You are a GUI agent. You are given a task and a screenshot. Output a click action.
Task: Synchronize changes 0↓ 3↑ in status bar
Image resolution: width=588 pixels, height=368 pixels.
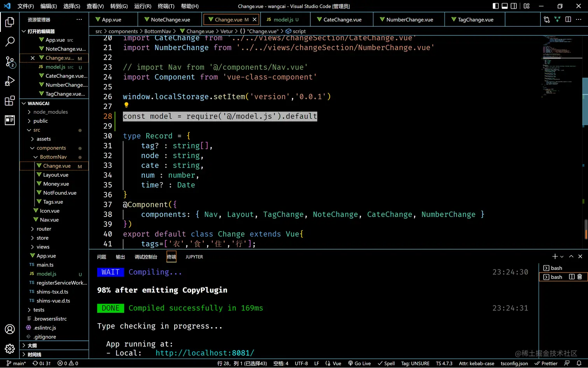click(x=42, y=363)
